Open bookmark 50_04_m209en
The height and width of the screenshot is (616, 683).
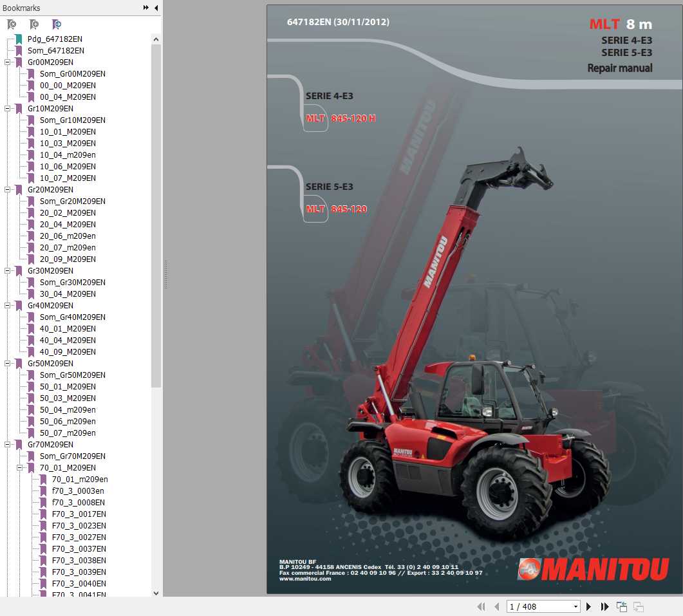(x=68, y=409)
